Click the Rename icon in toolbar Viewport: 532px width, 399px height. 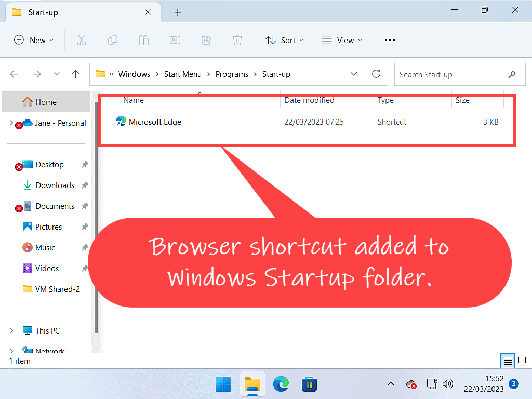[x=175, y=40]
